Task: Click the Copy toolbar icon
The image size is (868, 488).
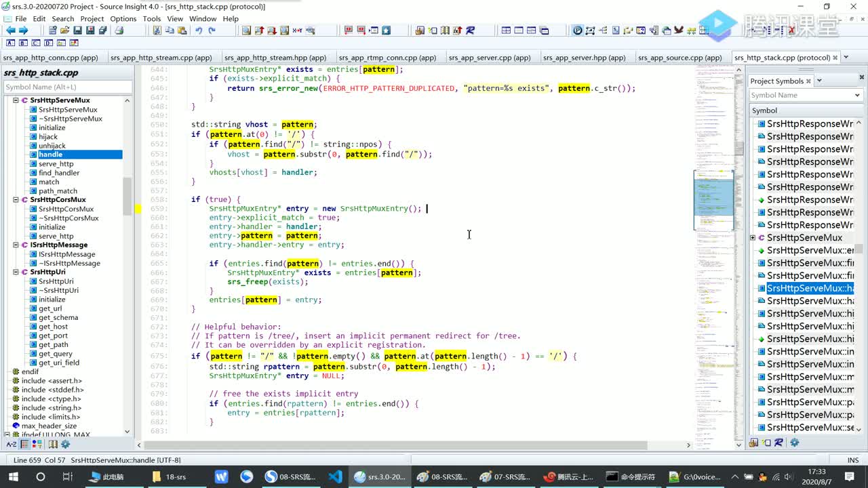Action: [x=170, y=30]
